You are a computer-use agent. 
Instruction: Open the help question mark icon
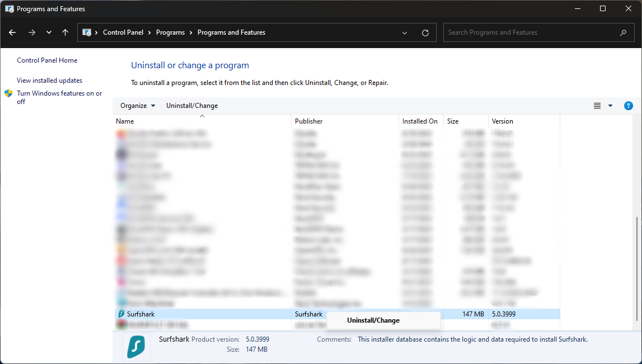pyautogui.click(x=628, y=106)
